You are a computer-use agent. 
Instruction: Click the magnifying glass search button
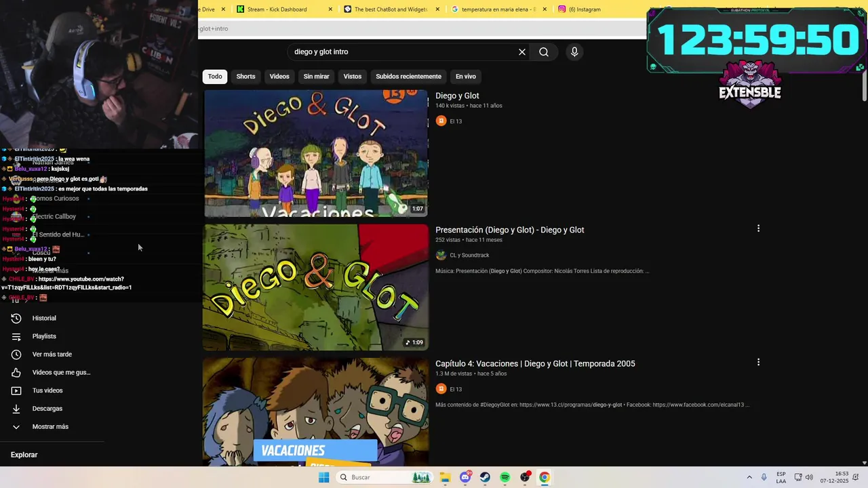tap(544, 52)
